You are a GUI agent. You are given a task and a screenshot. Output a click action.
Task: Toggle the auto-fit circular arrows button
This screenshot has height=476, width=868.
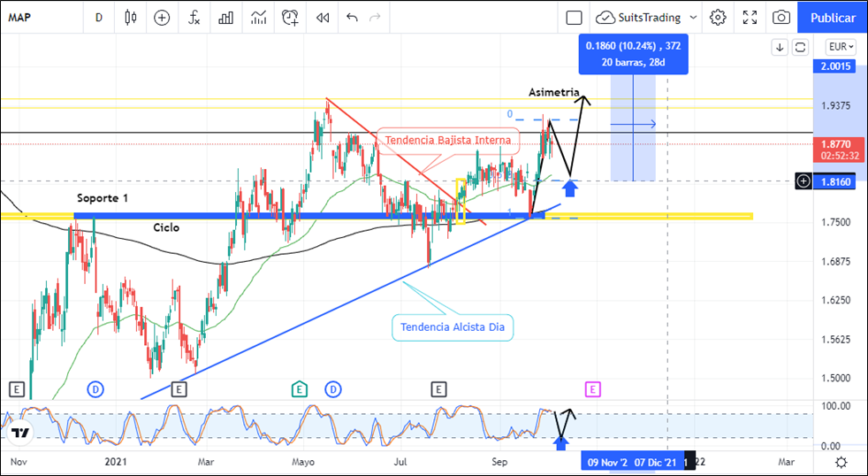[801, 47]
